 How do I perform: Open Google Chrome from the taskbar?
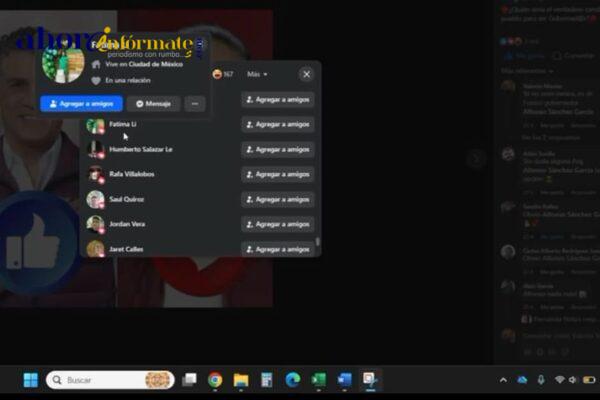pyautogui.click(x=215, y=380)
